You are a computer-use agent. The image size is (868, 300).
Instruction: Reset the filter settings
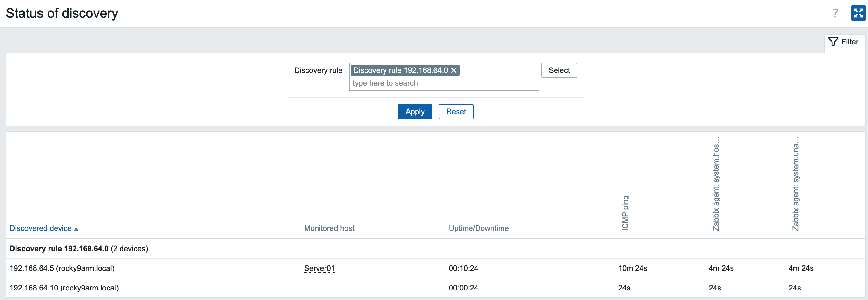[x=456, y=111]
